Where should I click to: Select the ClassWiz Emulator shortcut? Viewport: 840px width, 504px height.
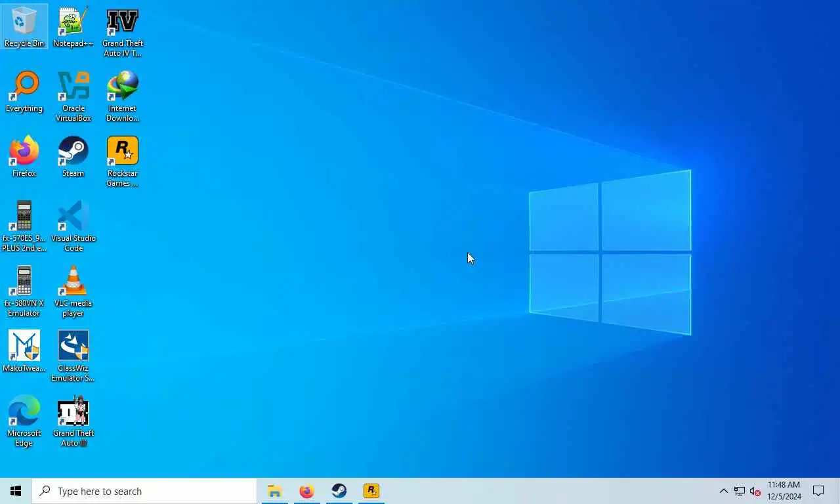coord(73,356)
